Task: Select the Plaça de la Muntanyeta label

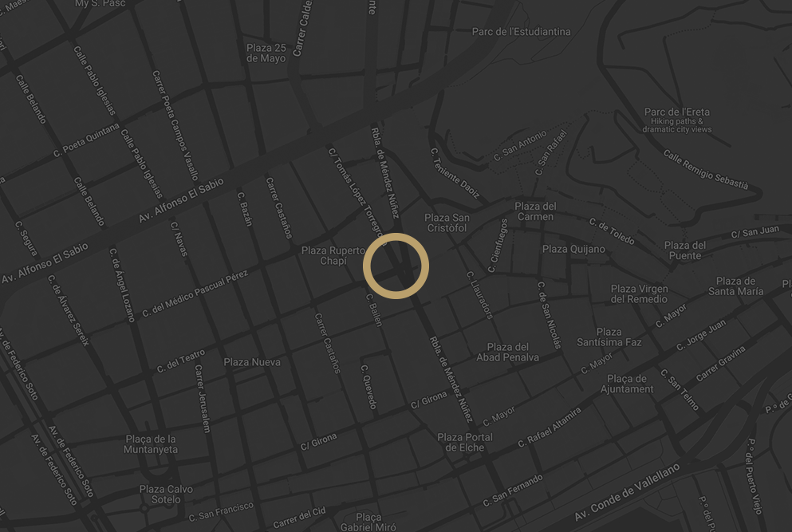Action: pos(151,444)
